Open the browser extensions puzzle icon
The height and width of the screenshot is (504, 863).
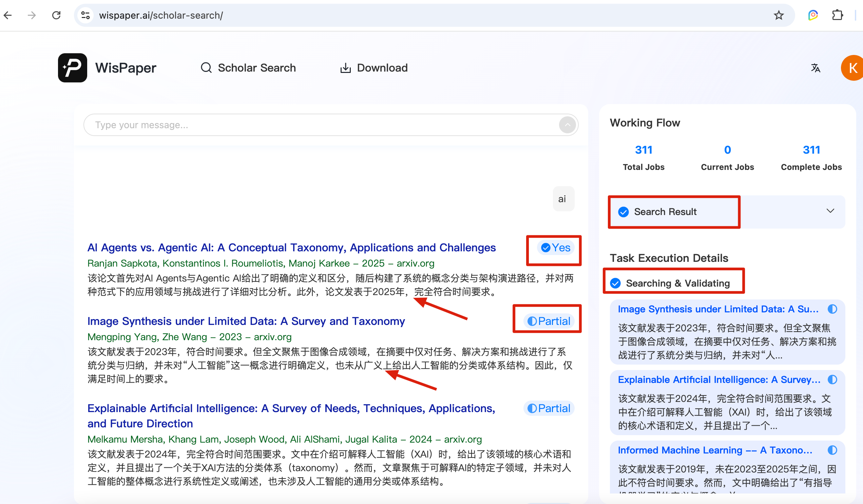[x=837, y=15]
